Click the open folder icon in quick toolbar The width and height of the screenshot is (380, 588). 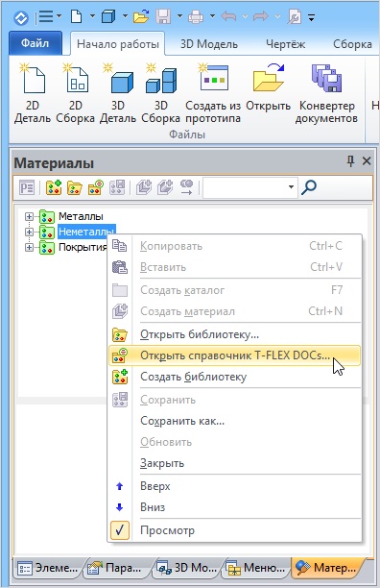[141, 16]
